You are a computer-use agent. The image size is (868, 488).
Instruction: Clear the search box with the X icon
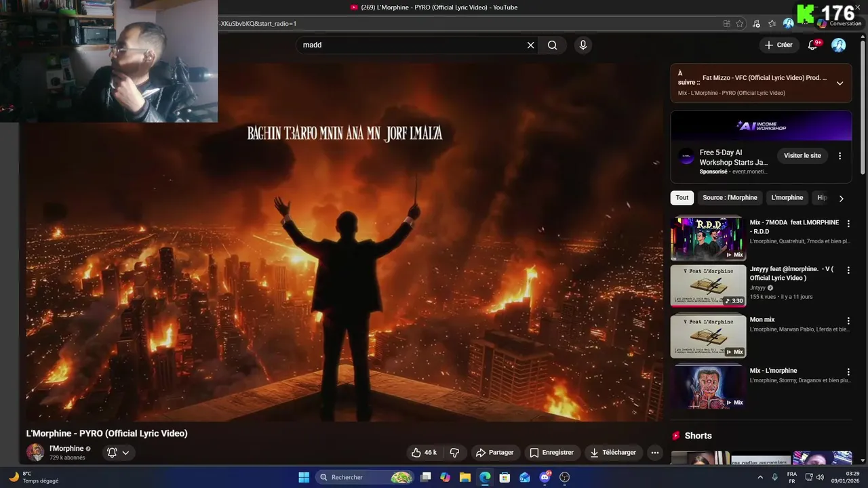(x=530, y=45)
